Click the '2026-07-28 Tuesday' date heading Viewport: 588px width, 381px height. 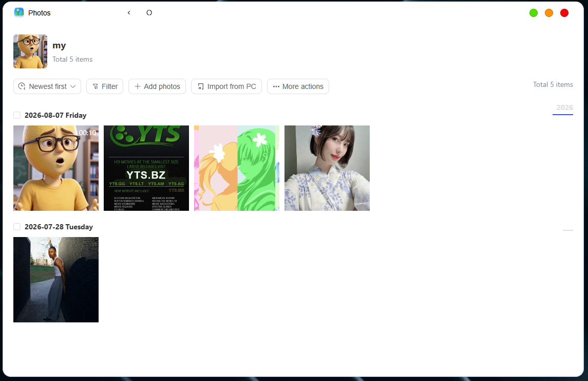pyautogui.click(x=59, y=227)
